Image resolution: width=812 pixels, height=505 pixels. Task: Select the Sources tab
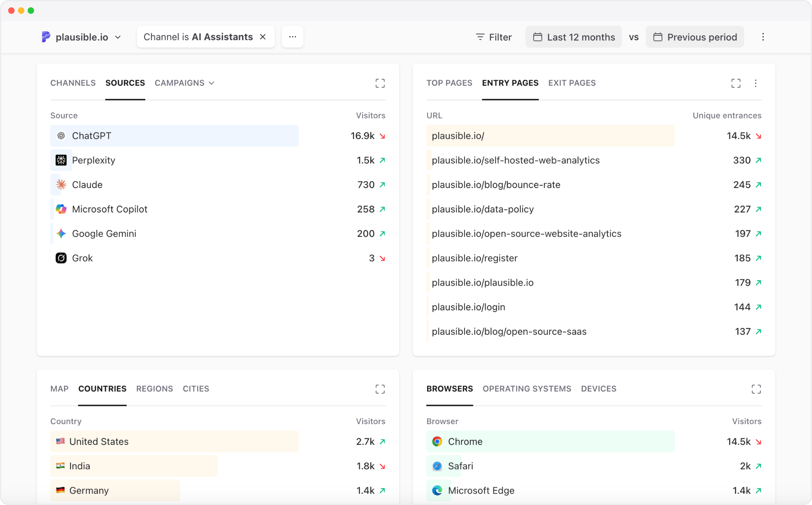tap(125, 83)
